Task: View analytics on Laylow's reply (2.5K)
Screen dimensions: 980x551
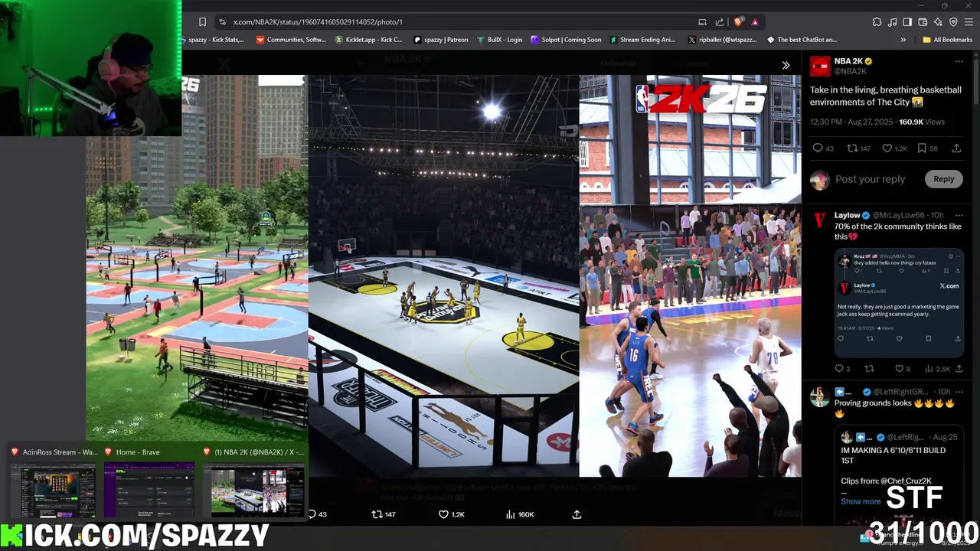Action: 937,369
